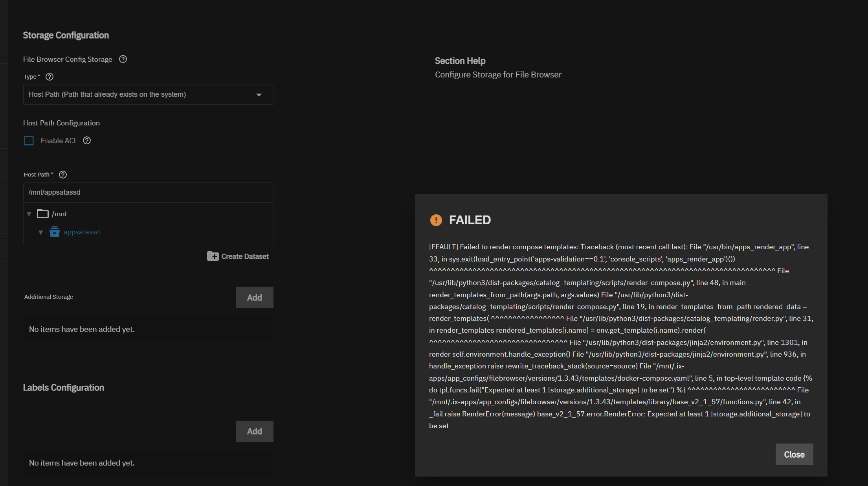Select the appsatassd tree entry
This screenshot has height=486, width=868.
tap(82, 232)
